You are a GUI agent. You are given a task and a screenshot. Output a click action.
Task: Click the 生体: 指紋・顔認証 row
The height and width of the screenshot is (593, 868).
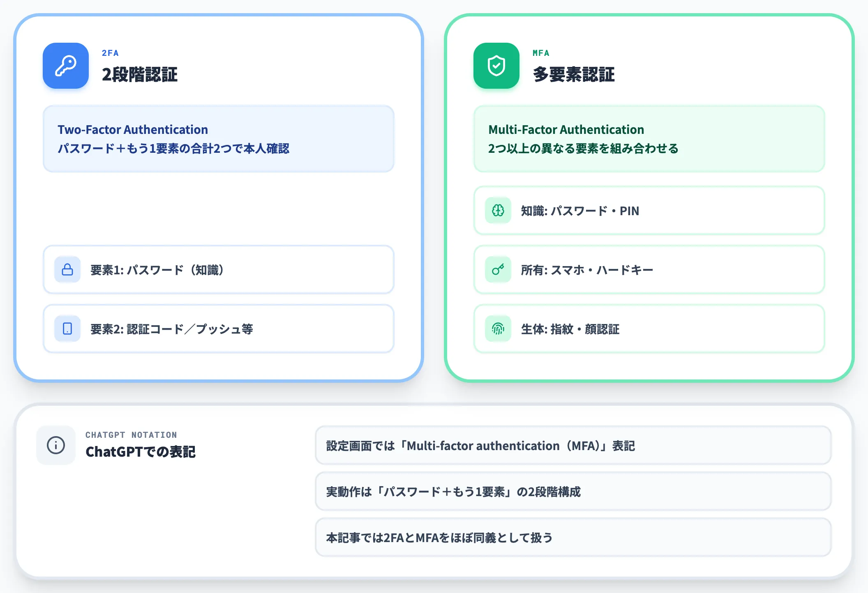click(649, 329)
